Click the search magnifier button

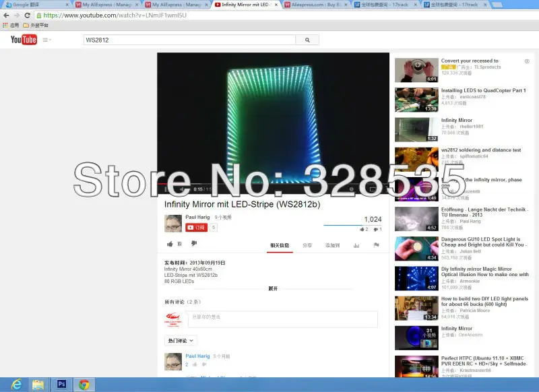click(307, 40)
